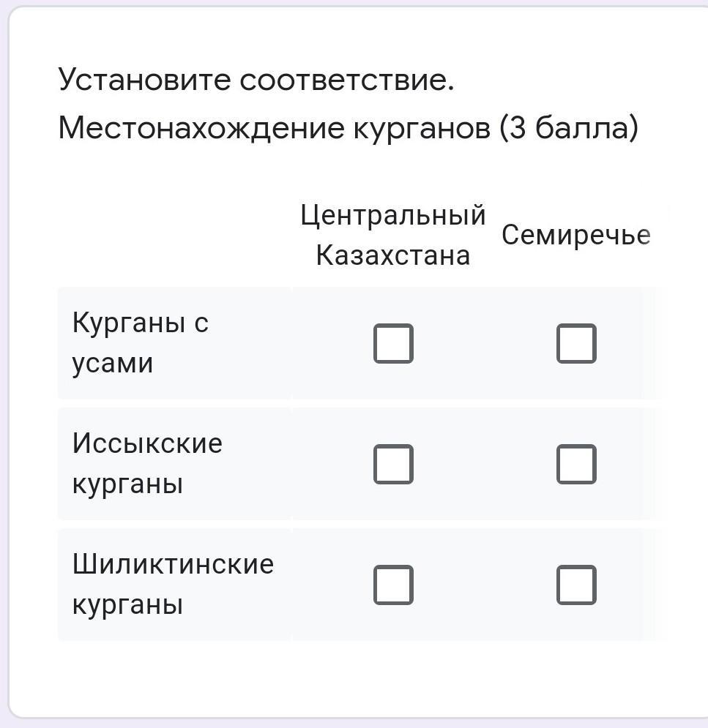Tick Семиречье for Иссыкские курганы
This screenshot has width=708, height=728.
(x=576, y=464)
